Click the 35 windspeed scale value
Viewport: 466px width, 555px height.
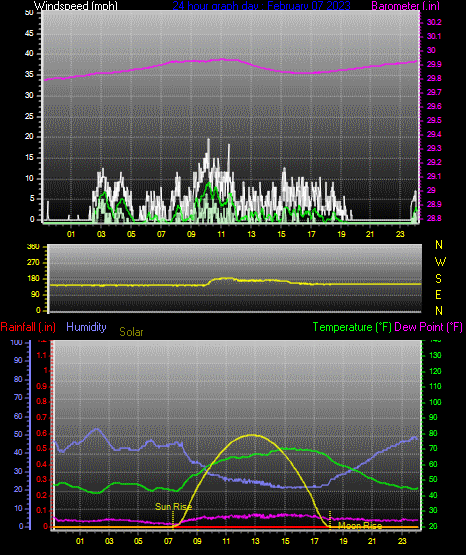tap(29, 75)
